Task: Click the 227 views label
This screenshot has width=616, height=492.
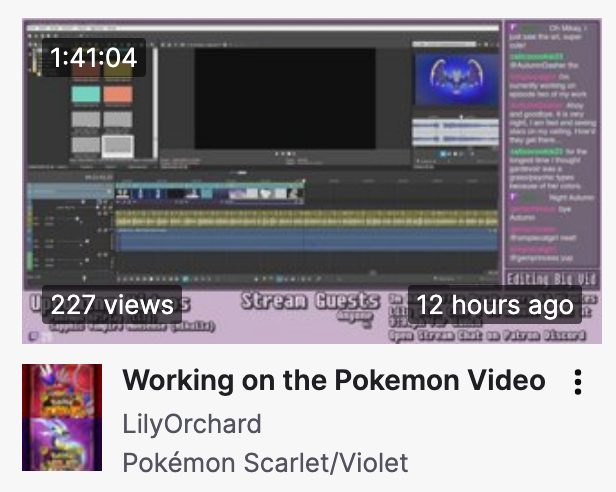Action: coord(112,305)
